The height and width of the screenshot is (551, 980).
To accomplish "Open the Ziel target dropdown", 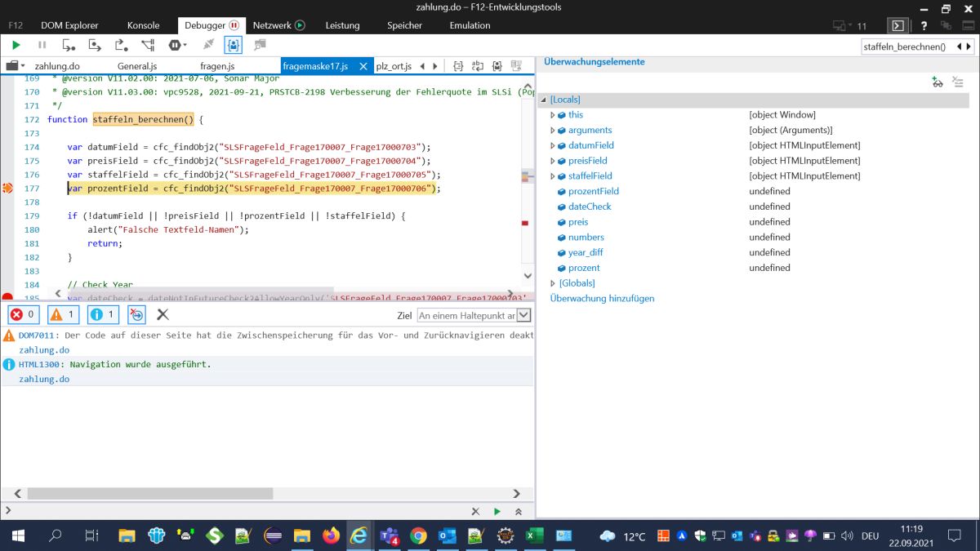I will pyautogui.click(x=474, y=315).
